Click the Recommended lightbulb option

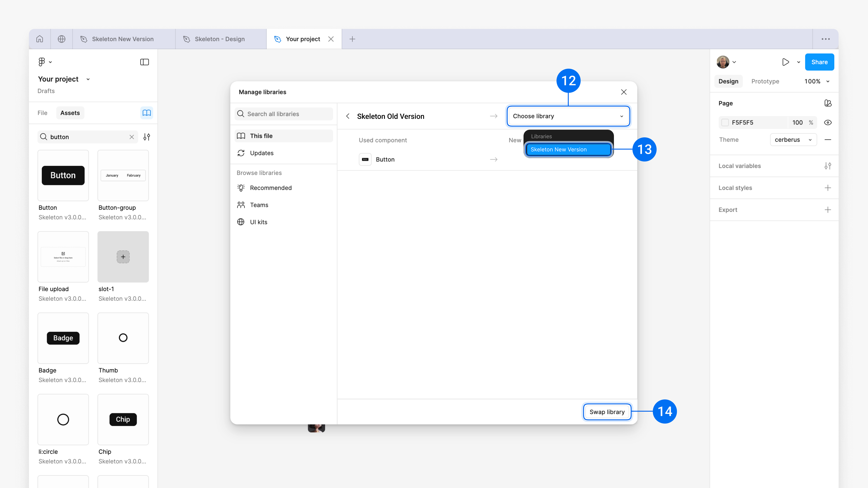tap(241, 188)
